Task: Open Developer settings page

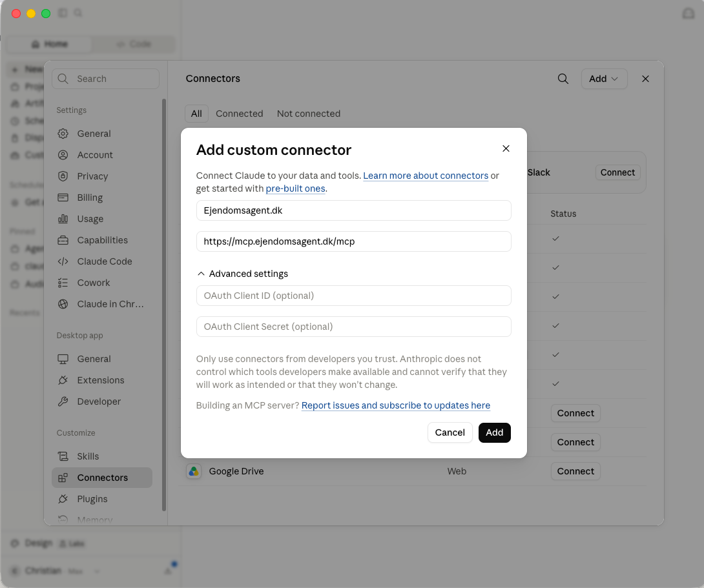Action: point(102,401)
